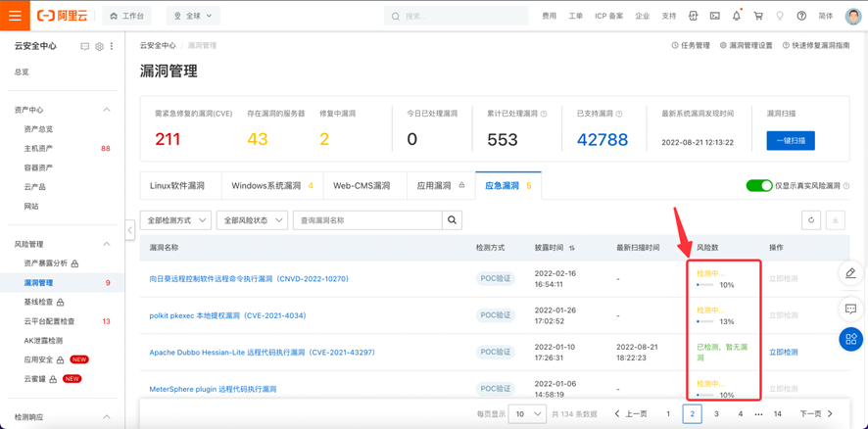Open the blue floating apps grid icon
The height and width of the screenshot is (429, 868).
[x=850, y=339]
